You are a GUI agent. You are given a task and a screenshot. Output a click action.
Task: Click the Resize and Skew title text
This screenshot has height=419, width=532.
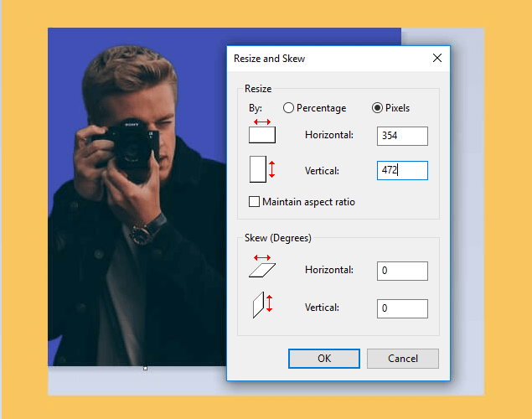pyautogui.click(x=270, y=59)
